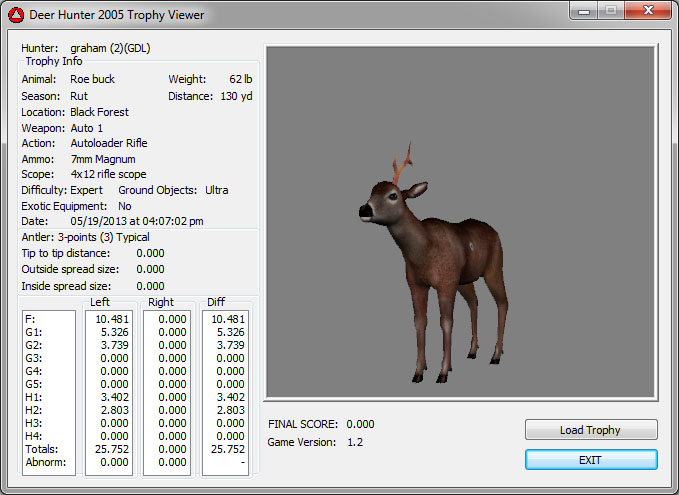Click the Black Forest location value
This screenshot has height=495, width=679.
click(x=99, y=112)
